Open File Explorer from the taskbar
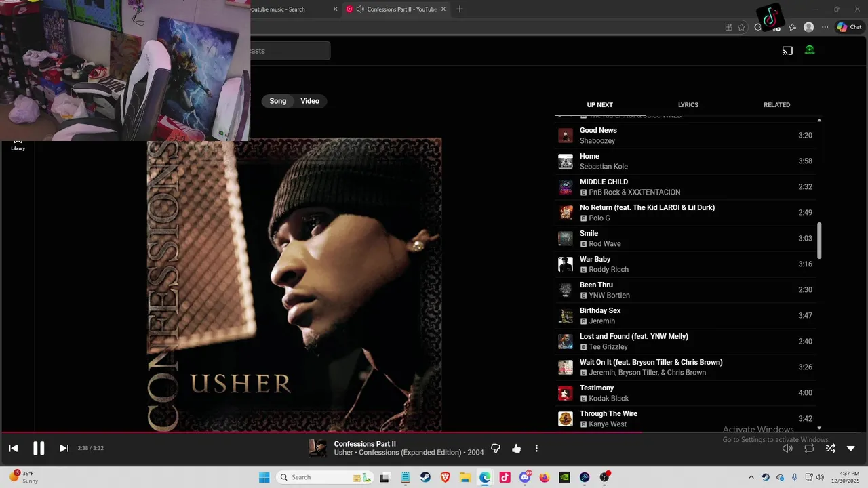The width and height of the screenshot is (868, 488). click(x=465, y=477)
